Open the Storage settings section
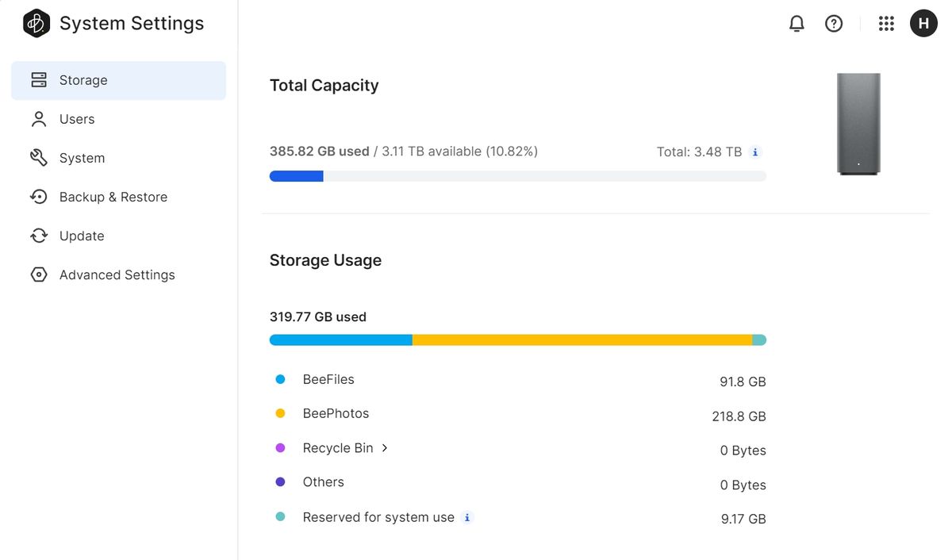The width and height of the screenshot is (952, 560). coord(83,79)
